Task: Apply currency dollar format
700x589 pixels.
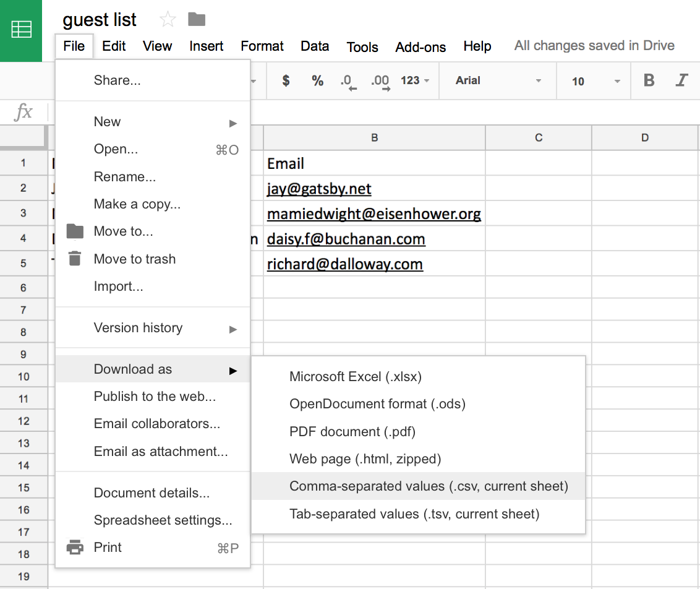Action: coord(285,80)
